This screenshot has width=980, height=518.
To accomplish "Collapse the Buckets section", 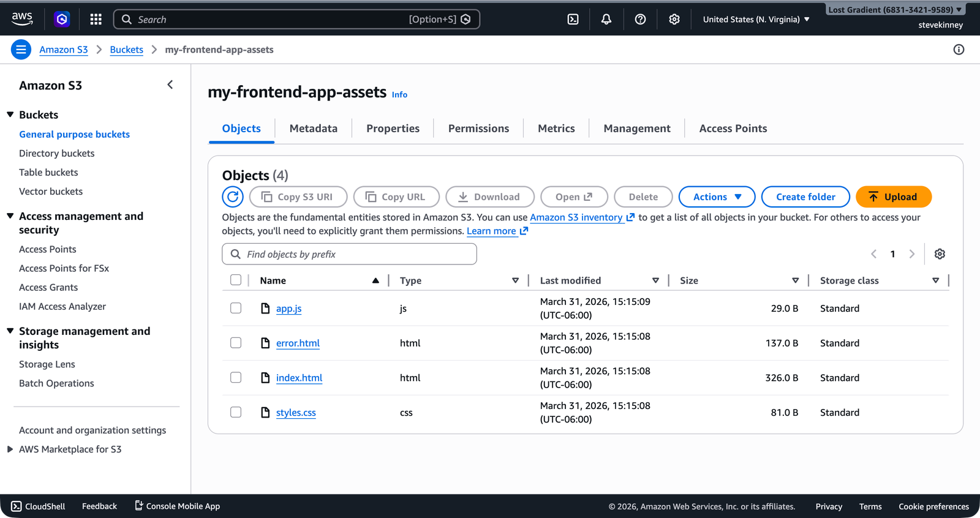I will [x=10, y=114].
